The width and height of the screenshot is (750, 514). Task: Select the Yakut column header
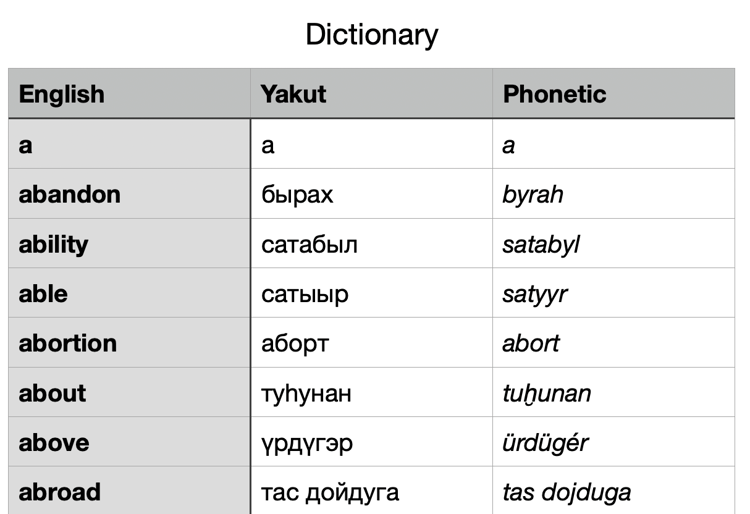pos(293,94)
